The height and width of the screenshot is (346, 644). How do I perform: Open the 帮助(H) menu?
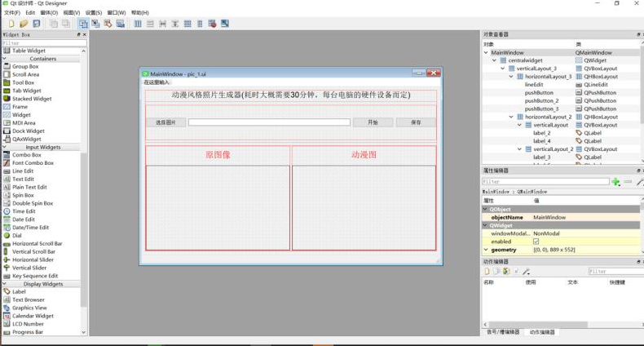[x=140, y=13]
